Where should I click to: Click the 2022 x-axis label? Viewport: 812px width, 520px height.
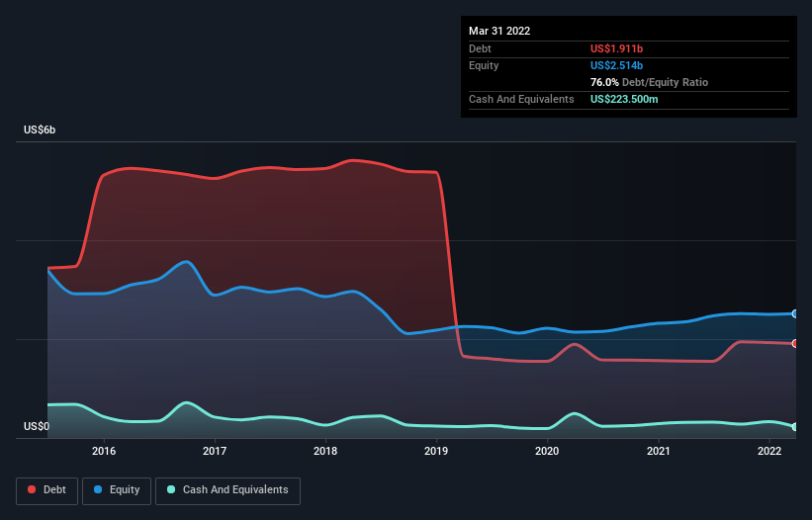click(x=769, y=451)
